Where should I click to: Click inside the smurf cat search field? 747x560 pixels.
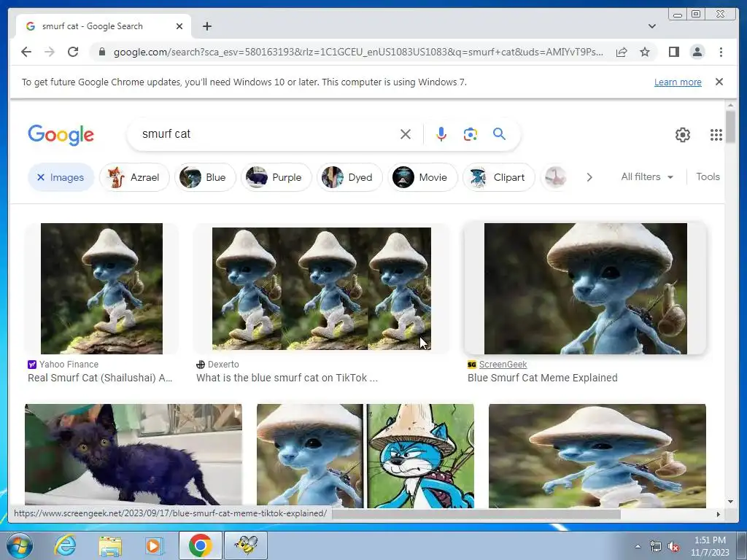click(x=267, y=134)
